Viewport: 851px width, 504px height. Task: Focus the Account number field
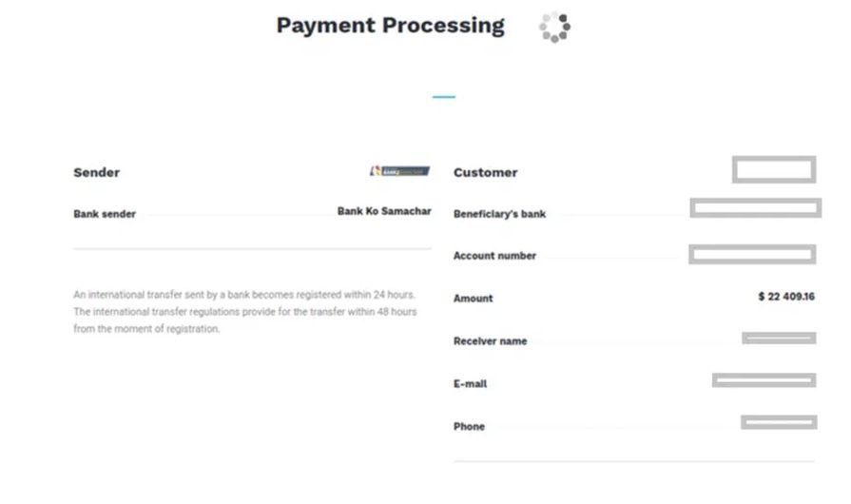point(752,254)
